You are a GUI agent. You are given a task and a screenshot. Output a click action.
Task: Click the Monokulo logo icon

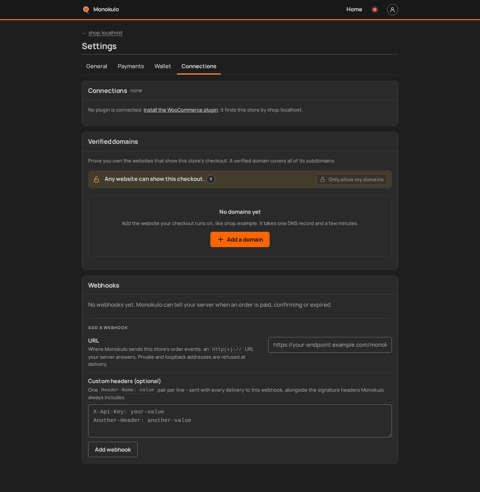pyautogui.click(x=86, y=9)
